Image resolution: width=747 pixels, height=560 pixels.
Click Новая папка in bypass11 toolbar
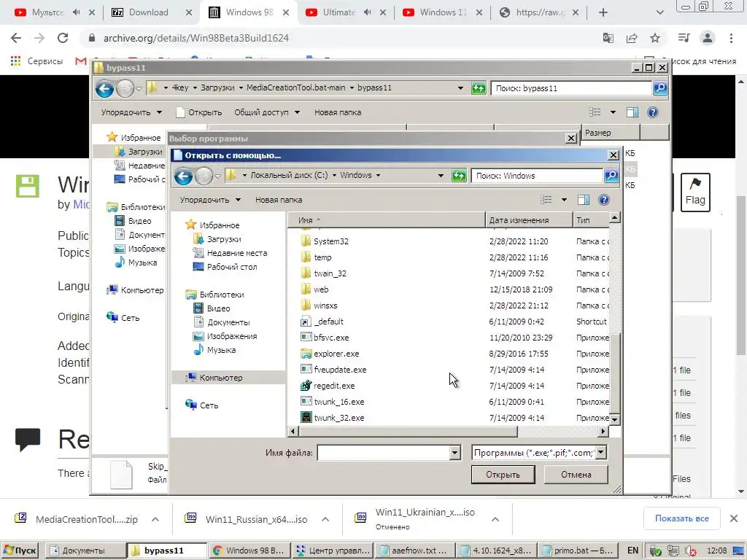click(338, 112)
